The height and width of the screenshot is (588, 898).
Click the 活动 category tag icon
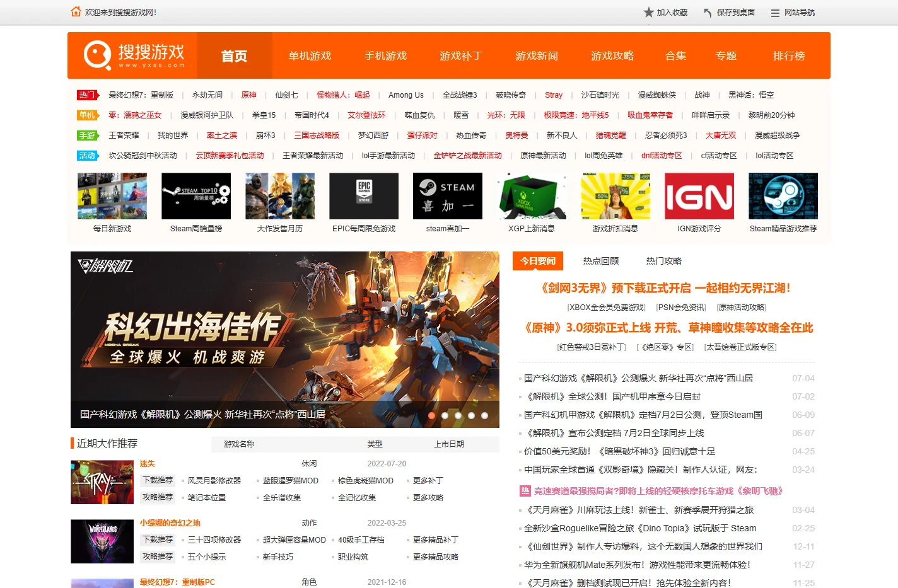(x=88, y=156)
